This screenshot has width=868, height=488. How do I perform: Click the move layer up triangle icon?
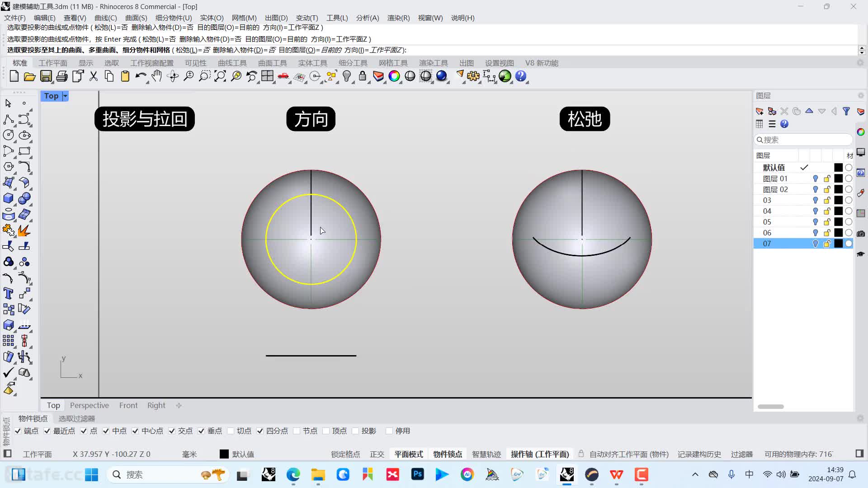click(809, 111)
